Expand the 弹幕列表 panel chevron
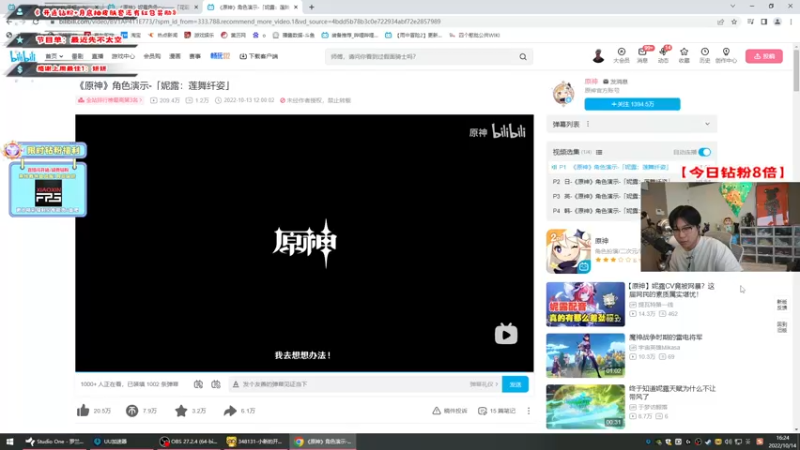The width and height of the screenshot is (800, 450). point(707,124)
